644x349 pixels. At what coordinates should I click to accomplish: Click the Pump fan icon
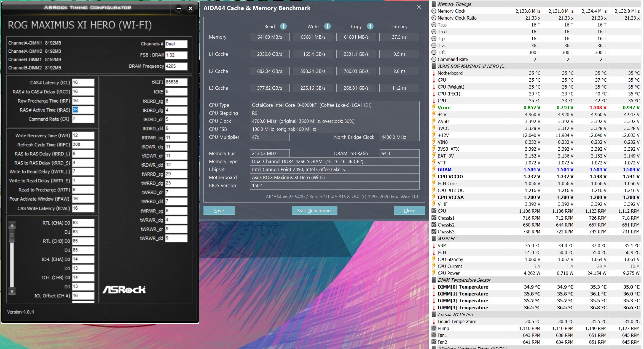[434, 328]
